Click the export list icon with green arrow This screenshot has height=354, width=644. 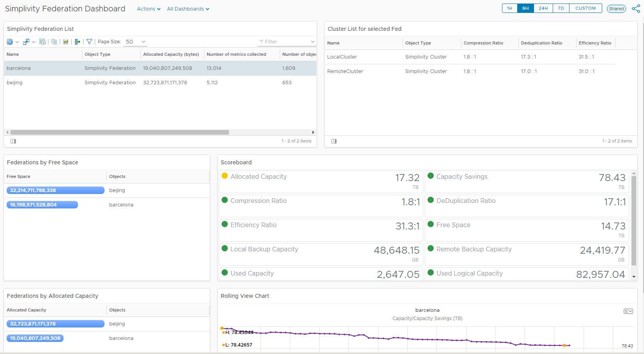[x=77, y=42]
